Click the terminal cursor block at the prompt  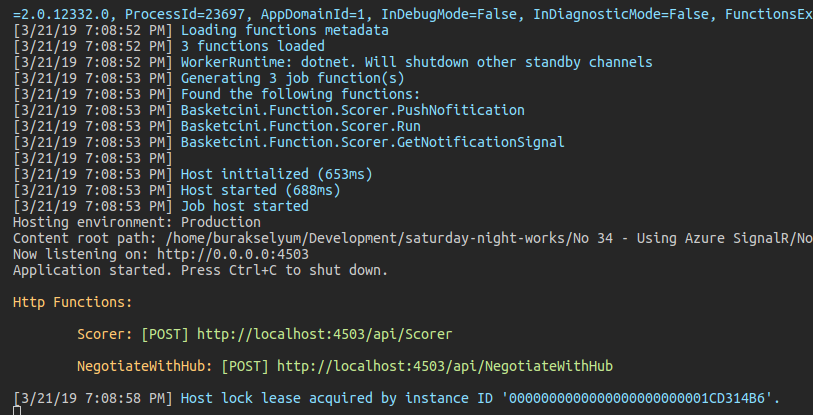(x=17, y=408)
